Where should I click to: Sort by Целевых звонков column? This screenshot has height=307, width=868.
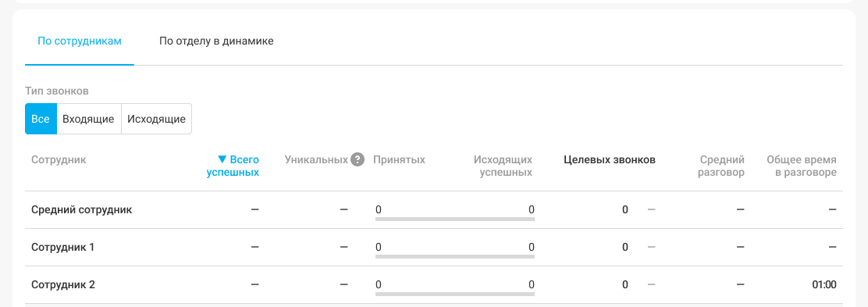pyautogui.click(x=610, y=160)
